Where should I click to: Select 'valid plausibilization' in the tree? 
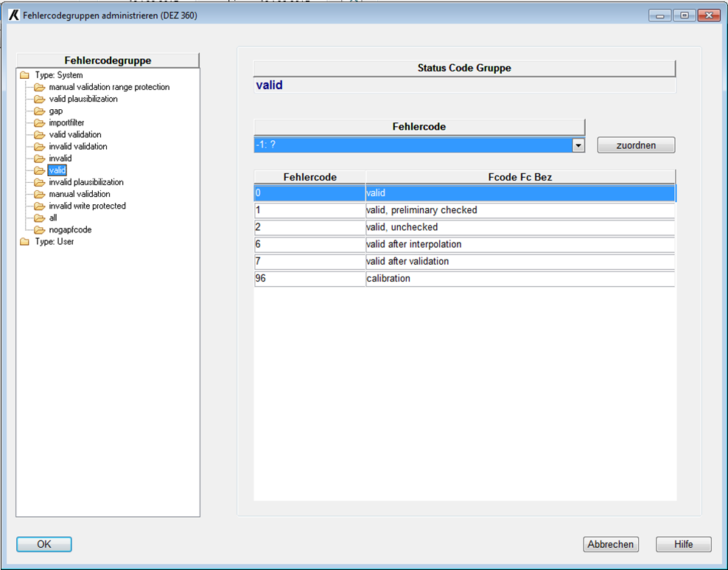[83, 99]
